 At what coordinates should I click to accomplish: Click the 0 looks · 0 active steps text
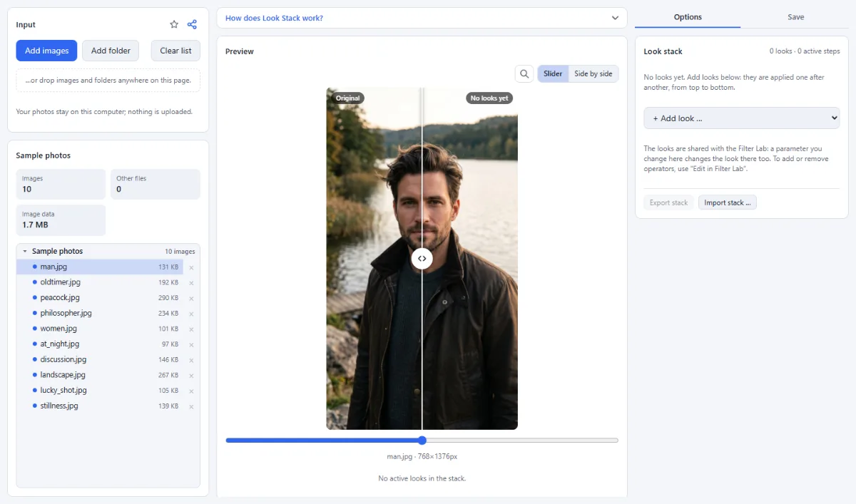click(x=805, y=51)
